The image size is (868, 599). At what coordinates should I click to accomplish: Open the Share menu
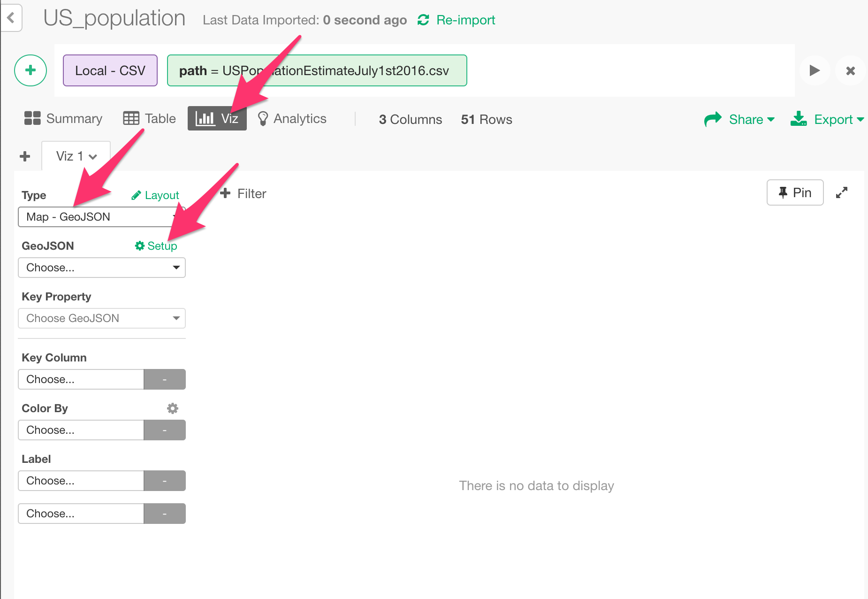click(x=739, y=119)
